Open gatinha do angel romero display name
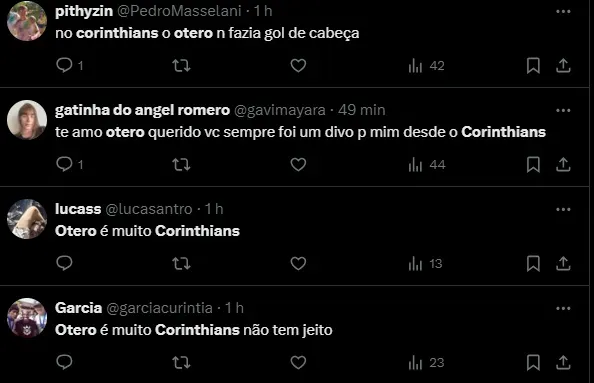The height and width of the screenshot is (383, 594). point(142,110)
